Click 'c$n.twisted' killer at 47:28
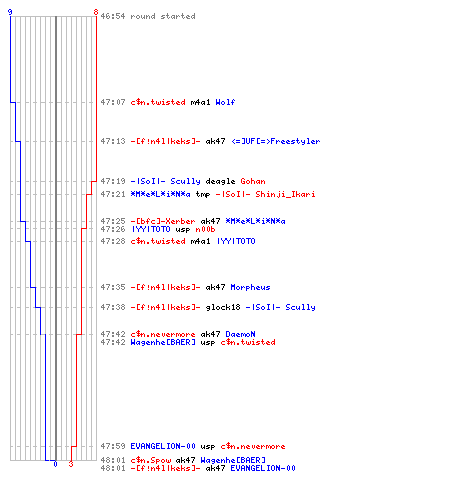The image size is (450, 500). point(158,241)
